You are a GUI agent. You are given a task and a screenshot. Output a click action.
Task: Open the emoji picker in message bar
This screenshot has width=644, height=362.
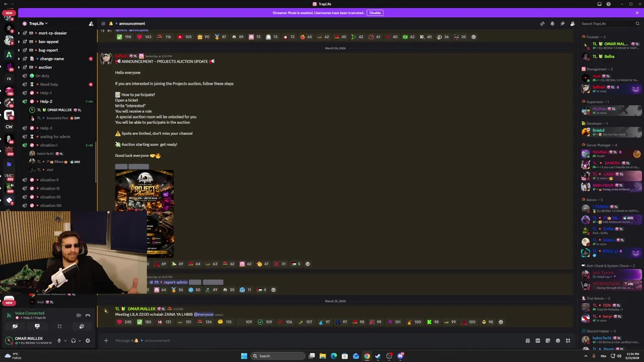[557, 340]
